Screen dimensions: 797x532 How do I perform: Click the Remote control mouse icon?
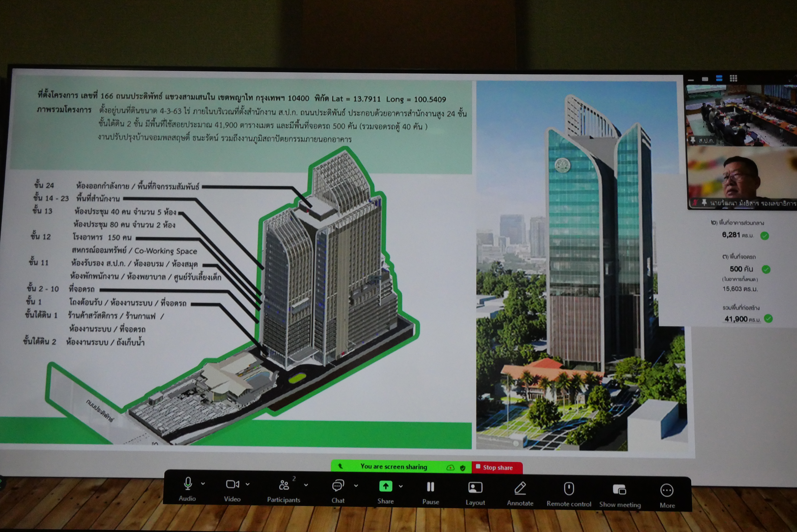[x=569, y=489]
